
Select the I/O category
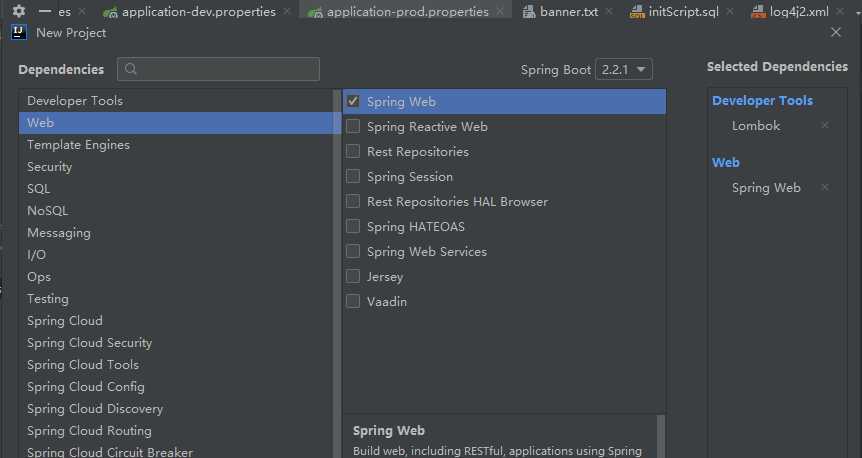[x=177, y=255]
